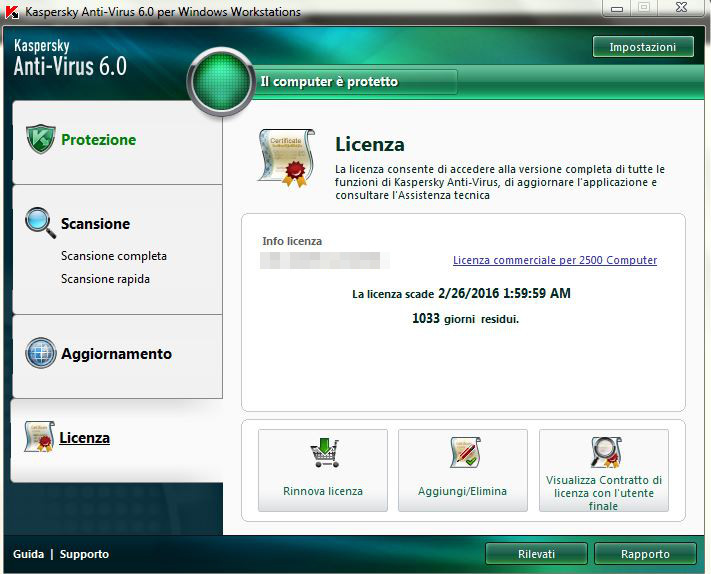Open the Rapporto report
This screenshot has width=711, height=574.
coord(644,554)
